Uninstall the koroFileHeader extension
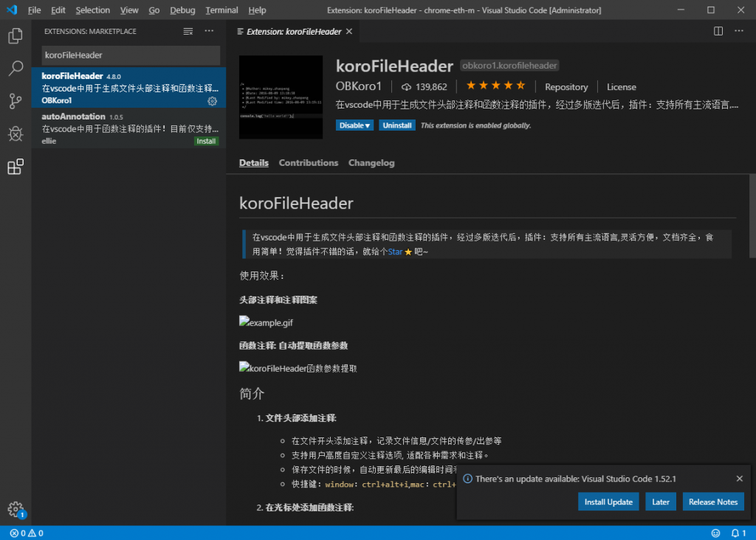The height and width of the screenshot is (540, 756). pos(396,125)
